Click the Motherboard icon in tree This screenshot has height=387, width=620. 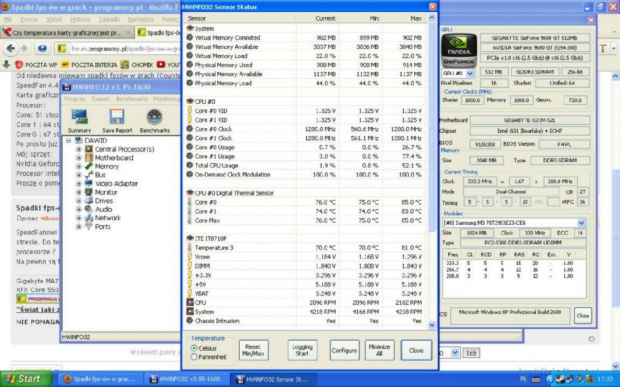tap(89, 158)
